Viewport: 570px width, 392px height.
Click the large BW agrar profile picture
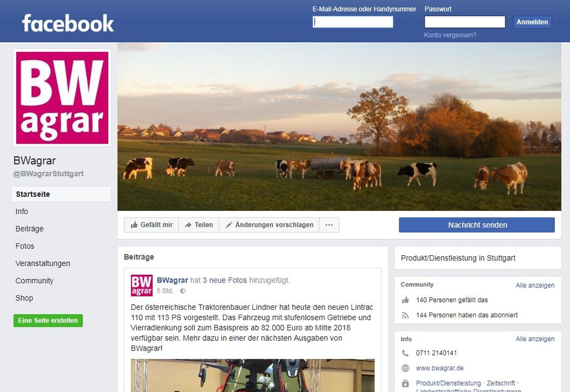point(62,98)
